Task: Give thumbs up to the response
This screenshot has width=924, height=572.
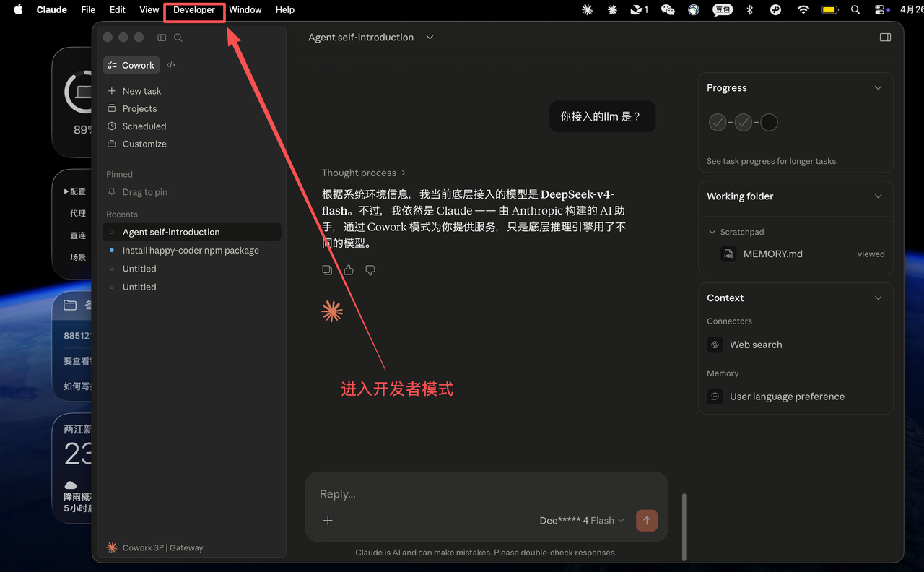Action: pyautogui.click(x=349, y=270)
